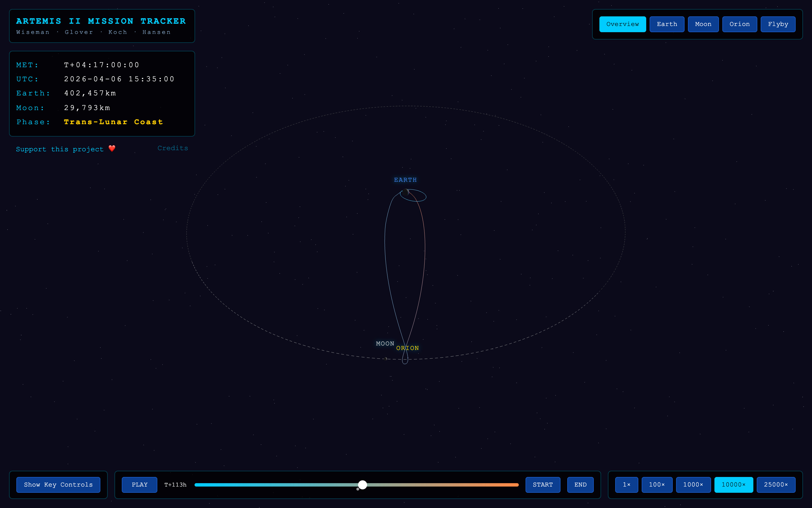
Task: Click the EARTH label in the scene
Action: (405, 180)
